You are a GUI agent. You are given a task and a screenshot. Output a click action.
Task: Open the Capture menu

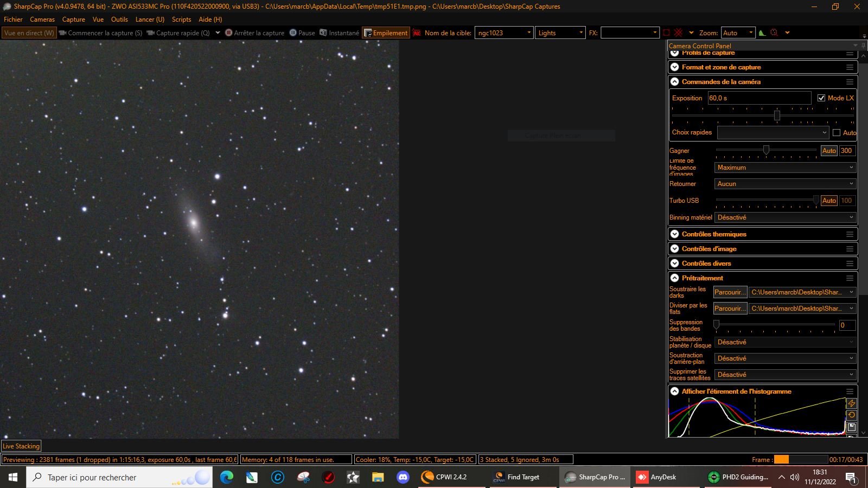pyautogui.click(x=74, y=20)
